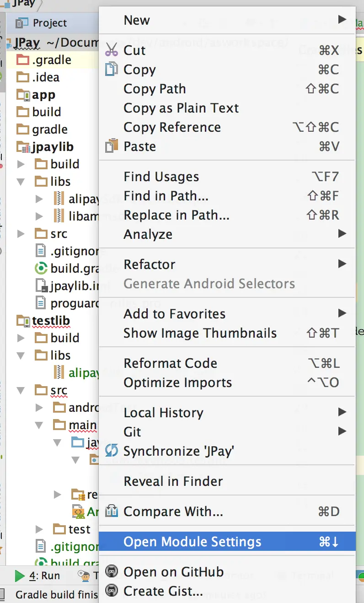This screenshot has width=364, height=603.
Task: Choose Copy Reference
Action: (227, 127)
